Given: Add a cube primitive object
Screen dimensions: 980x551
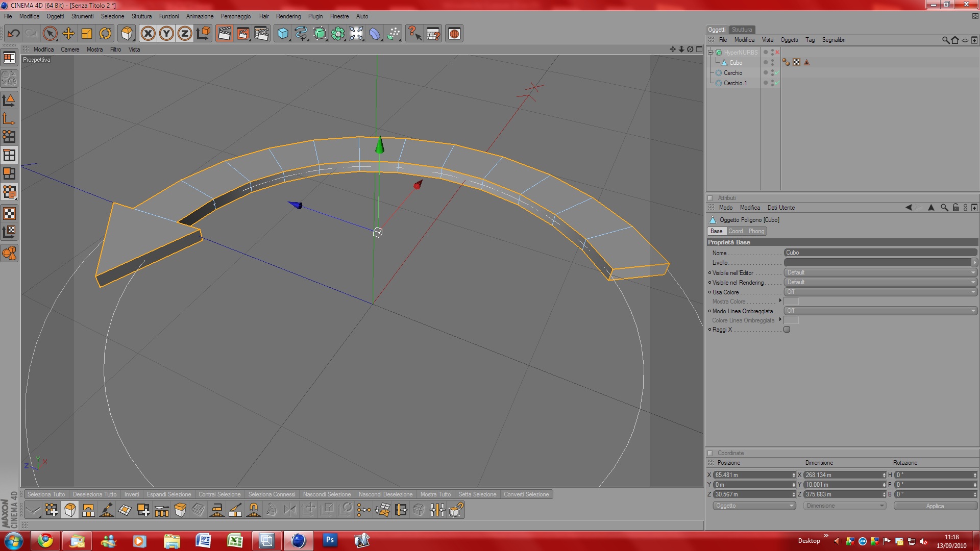Looking at the screenshot, I should 282,34.
